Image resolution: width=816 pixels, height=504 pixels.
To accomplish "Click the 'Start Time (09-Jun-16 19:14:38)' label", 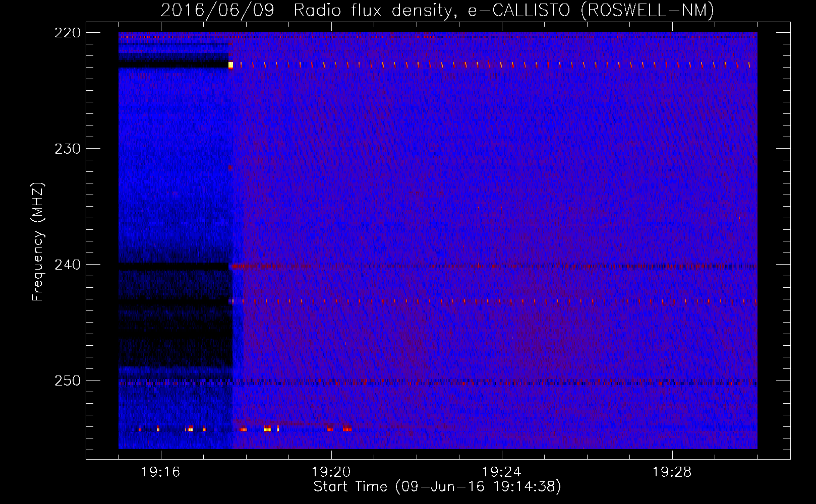I will click(x=437, y=487).
